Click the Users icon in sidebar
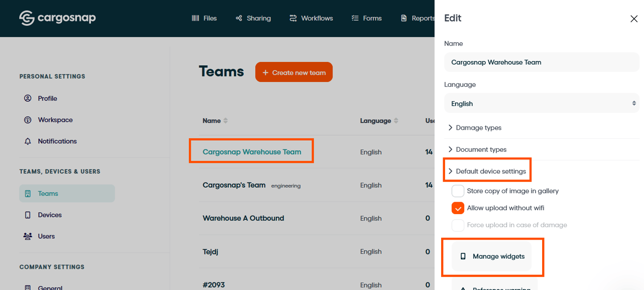The image size is (644, 290). [27, 236]
